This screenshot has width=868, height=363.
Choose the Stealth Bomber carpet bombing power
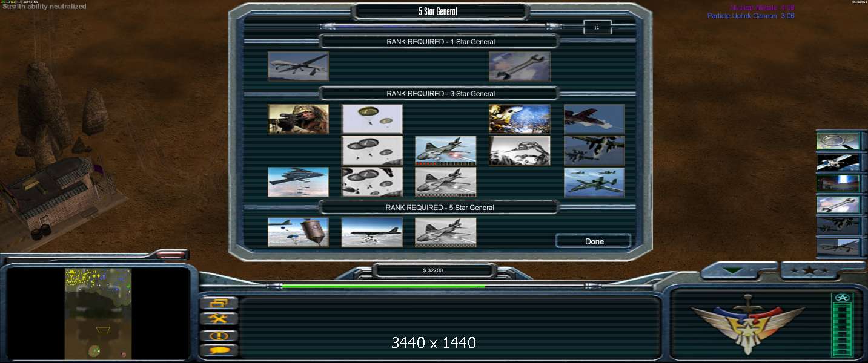298,182
